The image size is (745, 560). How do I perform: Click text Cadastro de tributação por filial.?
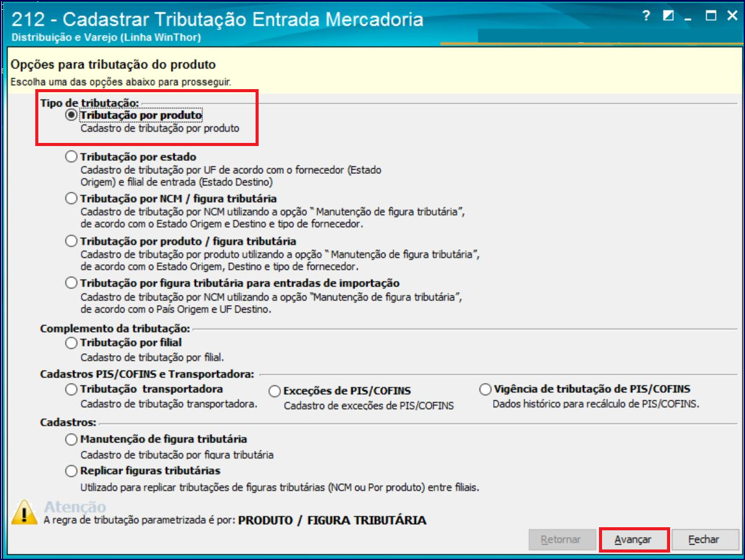click(x=152, y=357)
